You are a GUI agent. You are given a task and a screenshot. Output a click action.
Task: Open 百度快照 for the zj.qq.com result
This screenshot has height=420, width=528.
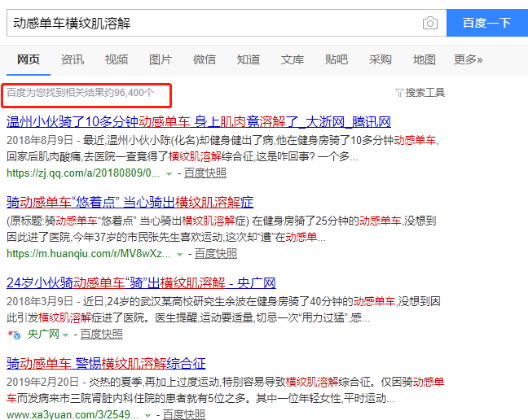pyautogui.click(x=205, y=173)
